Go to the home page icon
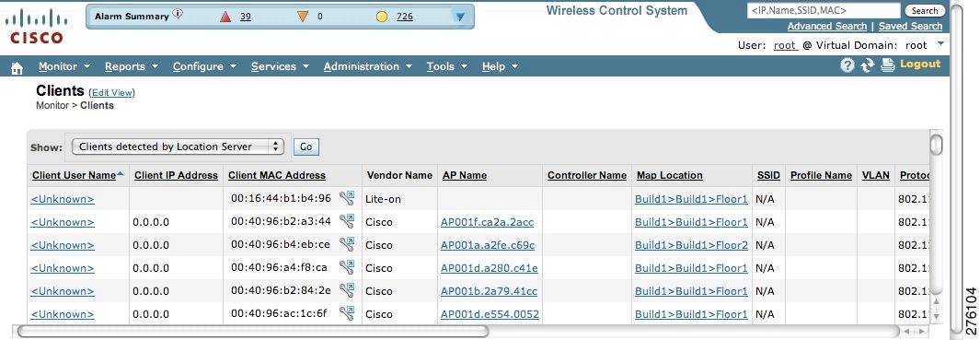Viewport: 980px width, 340px height. (17, 67)
